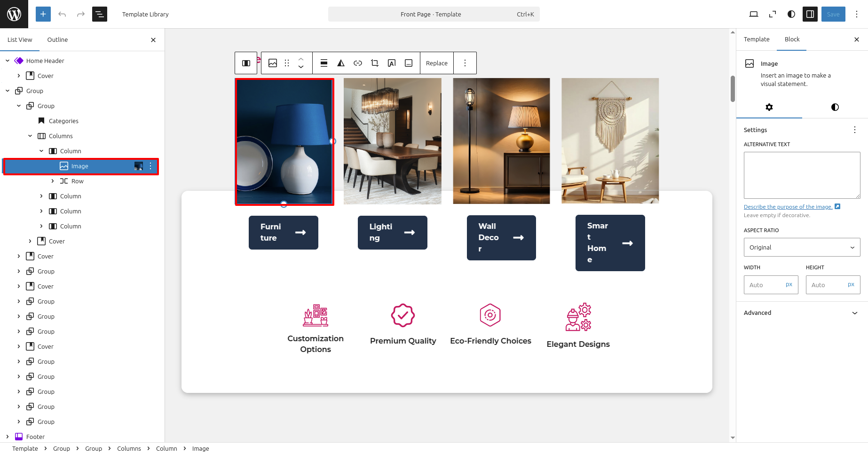Redo the last undone change
868x454 pixels.
(81, 14)
